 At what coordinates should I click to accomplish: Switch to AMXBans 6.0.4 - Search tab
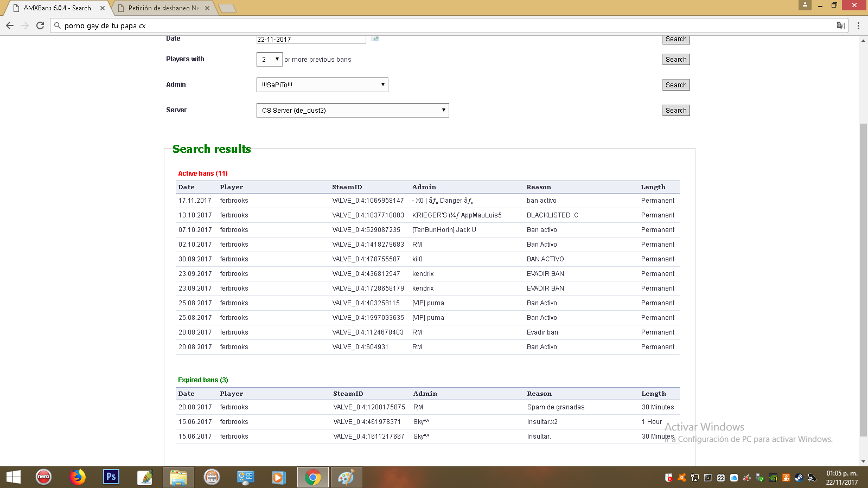[x=57, y=8]
